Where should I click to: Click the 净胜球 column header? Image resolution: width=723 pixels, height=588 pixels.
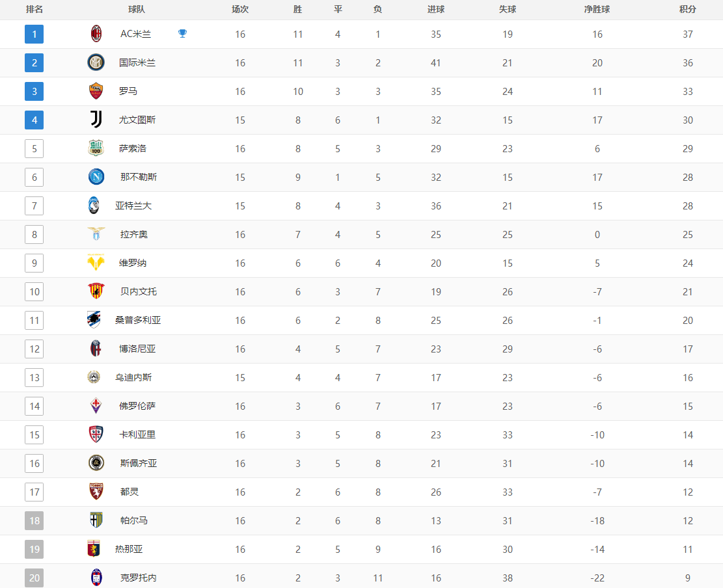point(597,10)
